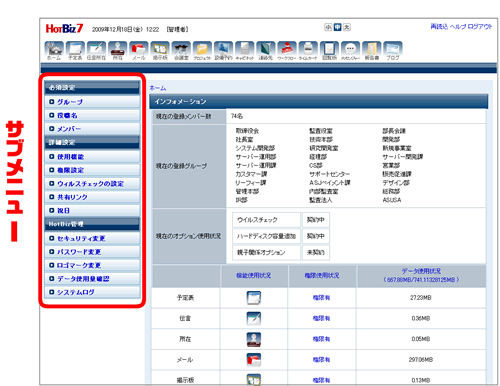500x386 pixels.
Task: Click 予定表 row function icon in table
Action: click(254, 298)
